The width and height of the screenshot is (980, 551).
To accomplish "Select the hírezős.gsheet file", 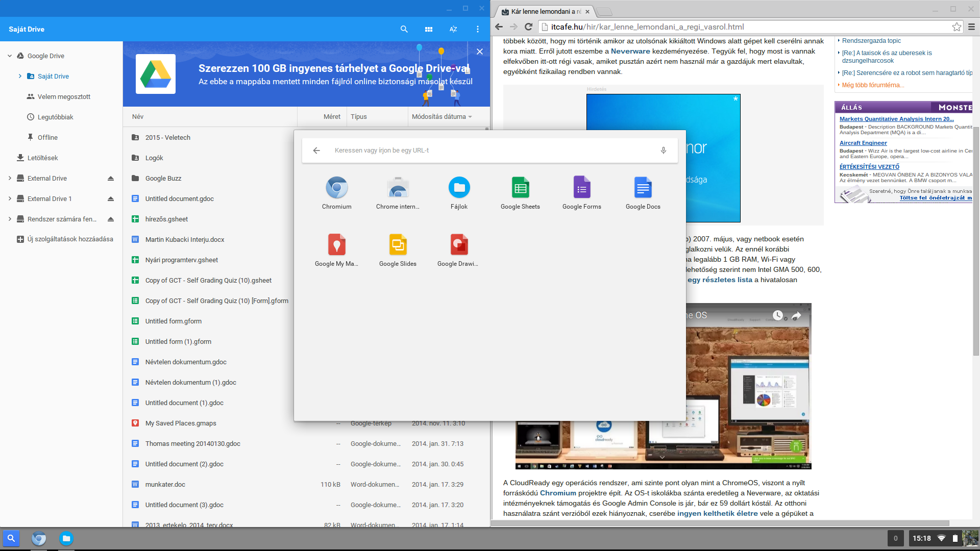I will click(166, 219).
